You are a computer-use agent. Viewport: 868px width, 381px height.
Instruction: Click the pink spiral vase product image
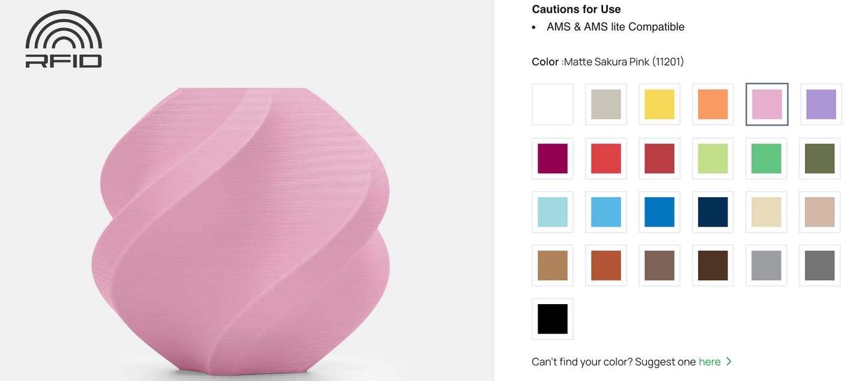click(241, 231)
